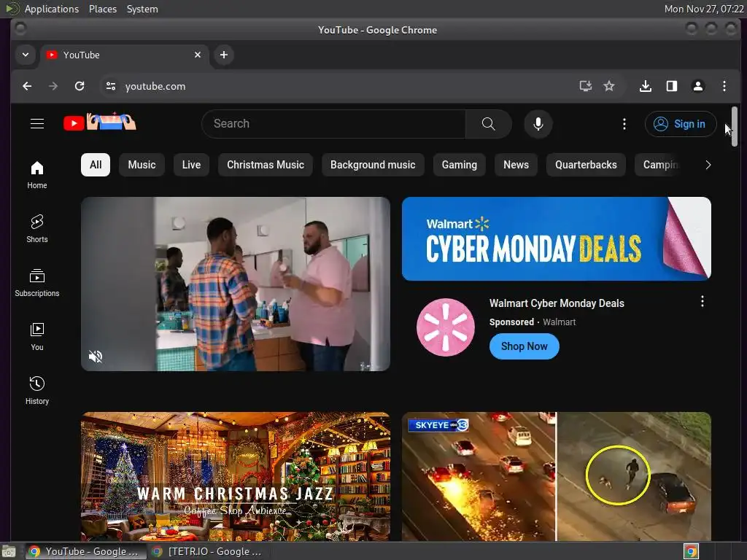This screenshot has height=560, width=747.
Task: Select the Background music chip
Action: [373, 165]
